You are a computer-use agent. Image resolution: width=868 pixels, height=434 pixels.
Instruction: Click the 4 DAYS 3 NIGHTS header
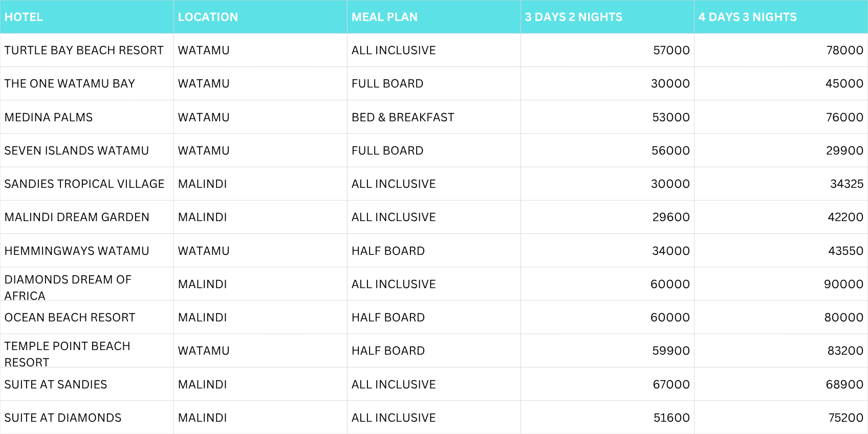click(x=747, y=17)
